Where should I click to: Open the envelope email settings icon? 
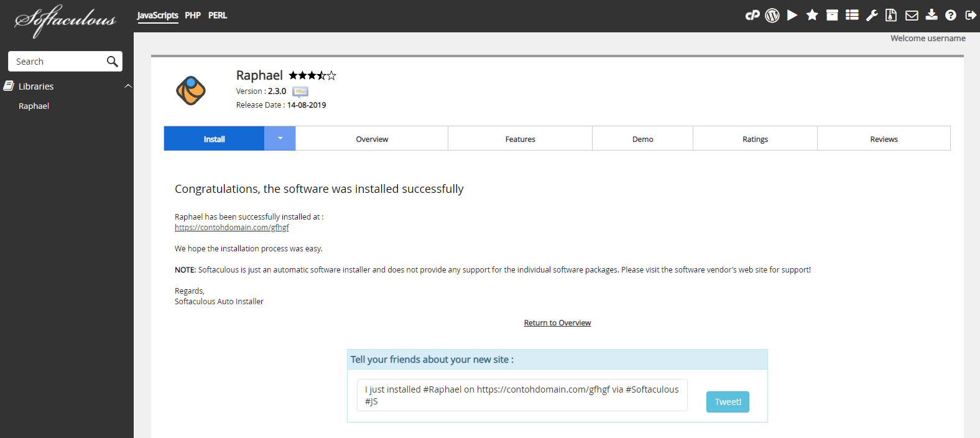912,16
